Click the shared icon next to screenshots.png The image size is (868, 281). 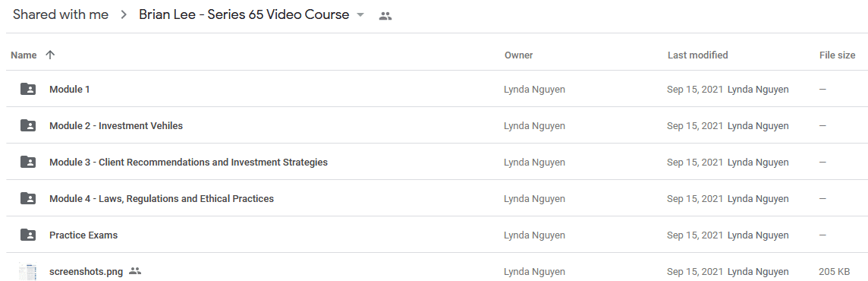click(x=135, y=271)
